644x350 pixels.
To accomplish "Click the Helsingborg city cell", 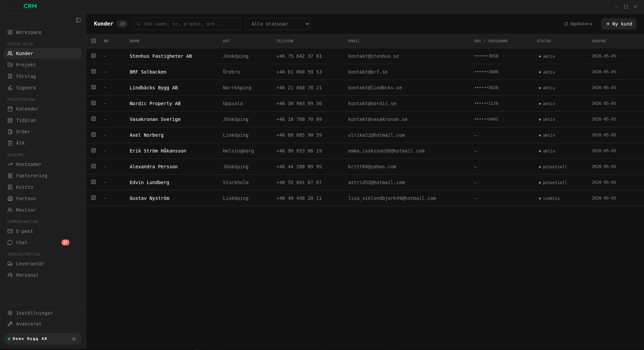I will click(x=238, y=151).
